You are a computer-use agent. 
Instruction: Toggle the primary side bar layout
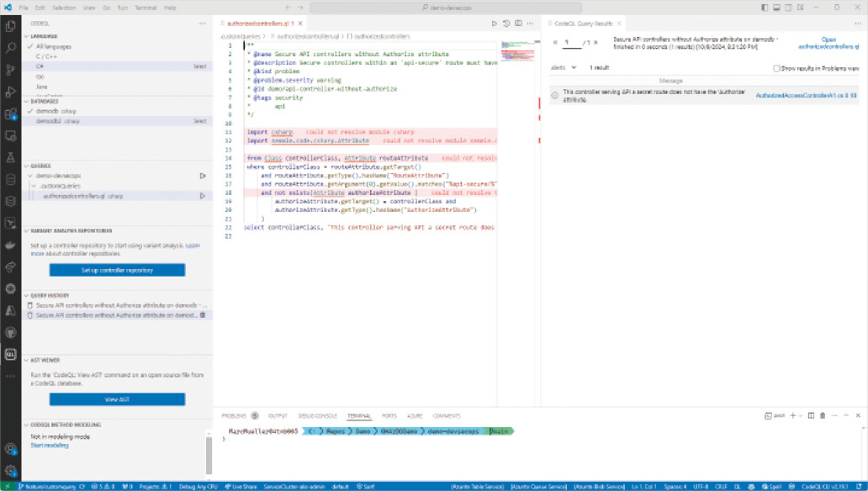pyautogui.click(x=765, y=8)
